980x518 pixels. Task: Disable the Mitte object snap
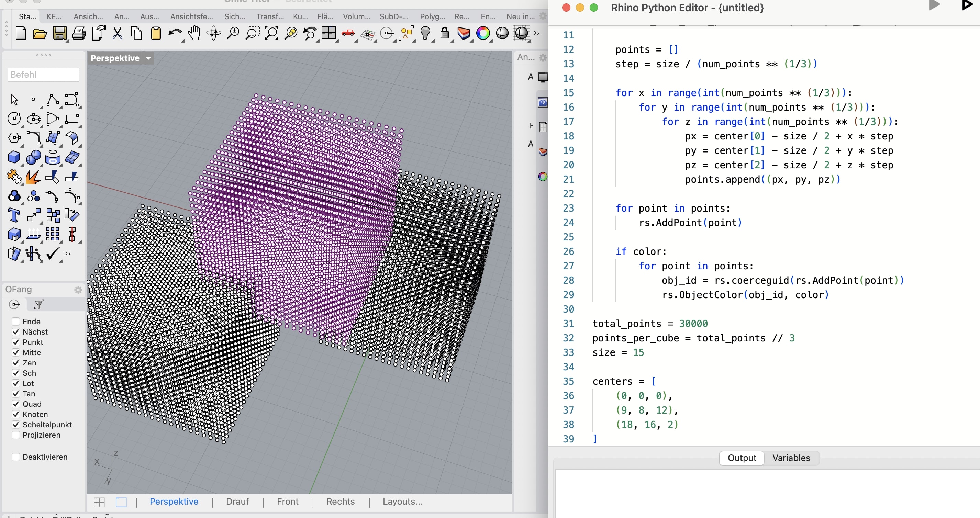15,352
